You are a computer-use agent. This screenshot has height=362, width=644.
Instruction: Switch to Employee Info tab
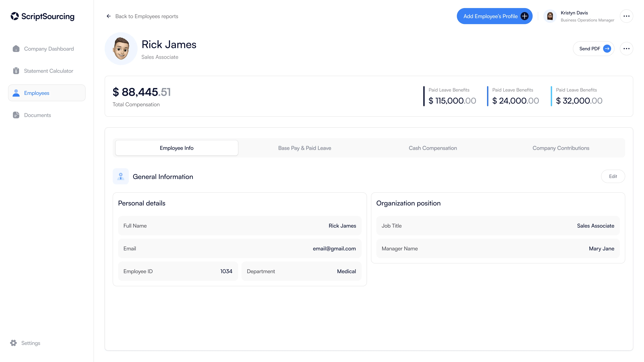coord(176,148)
